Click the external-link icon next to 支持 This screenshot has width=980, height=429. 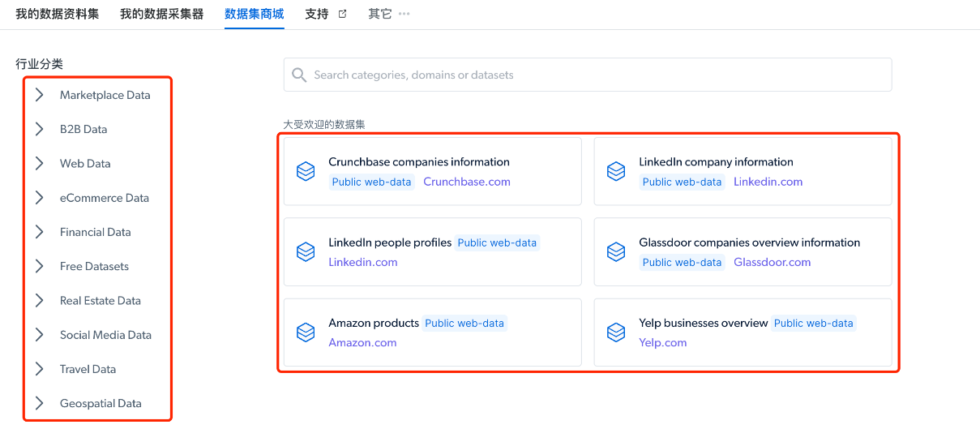[x=342, y=14]
